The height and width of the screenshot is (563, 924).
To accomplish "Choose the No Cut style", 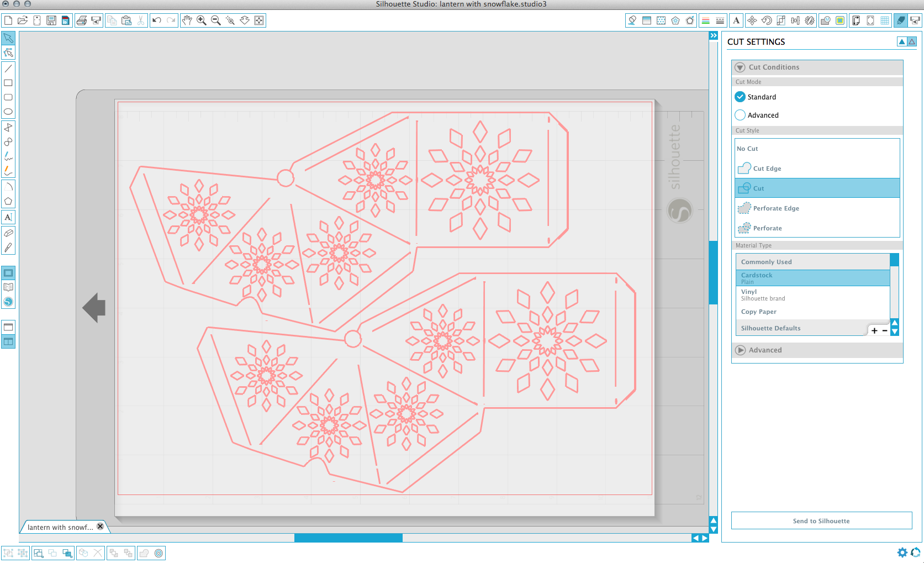I will click(x=817, y=149).
